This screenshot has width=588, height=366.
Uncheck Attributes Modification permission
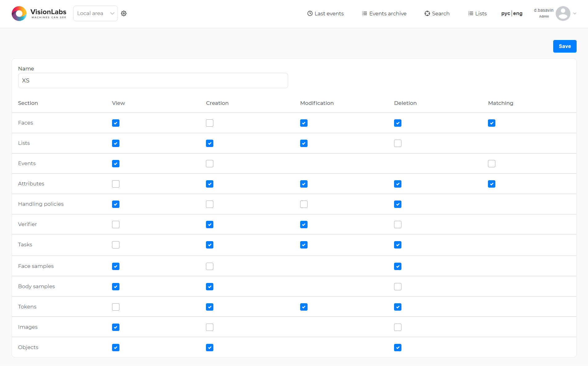pos(304,184)
